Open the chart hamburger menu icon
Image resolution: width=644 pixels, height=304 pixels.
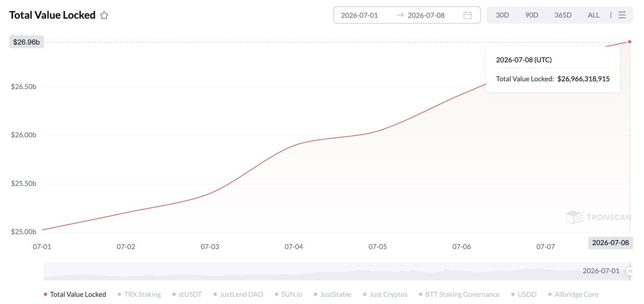pyautogui.click(x=622, y=15)
